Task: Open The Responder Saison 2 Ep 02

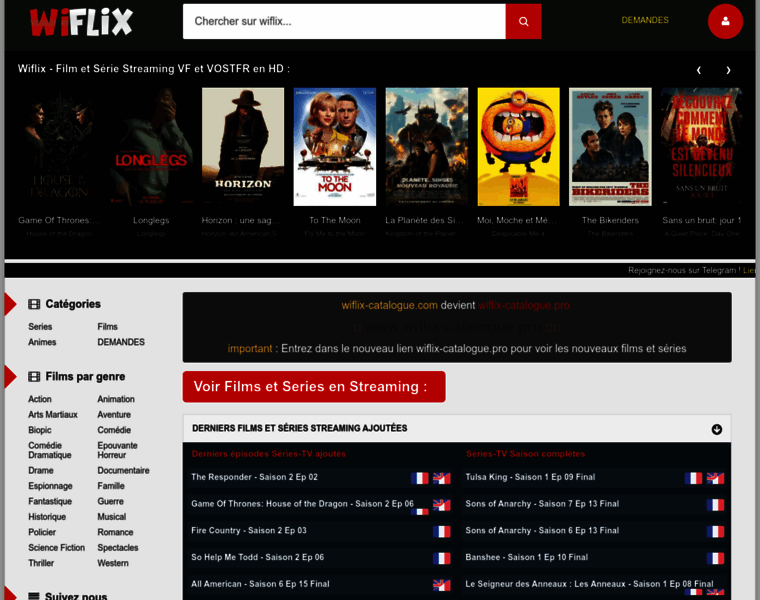Action: coord(254,477)
